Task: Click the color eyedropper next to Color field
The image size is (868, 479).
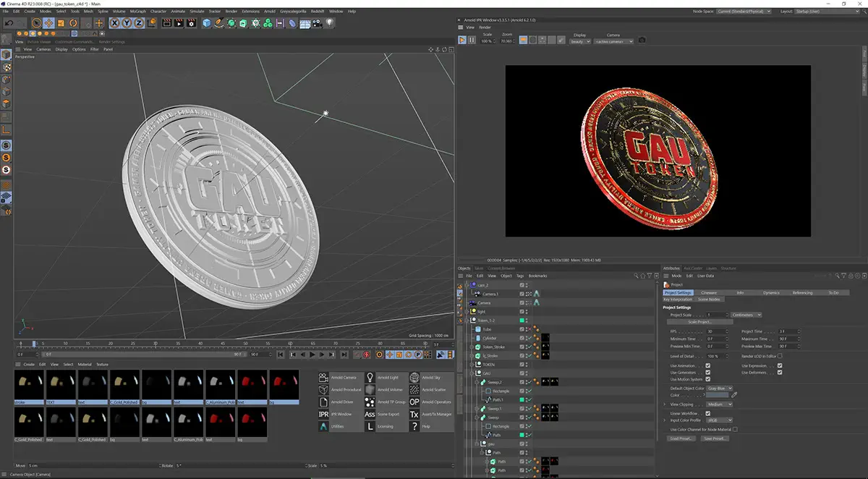Action: click(734, 395)
